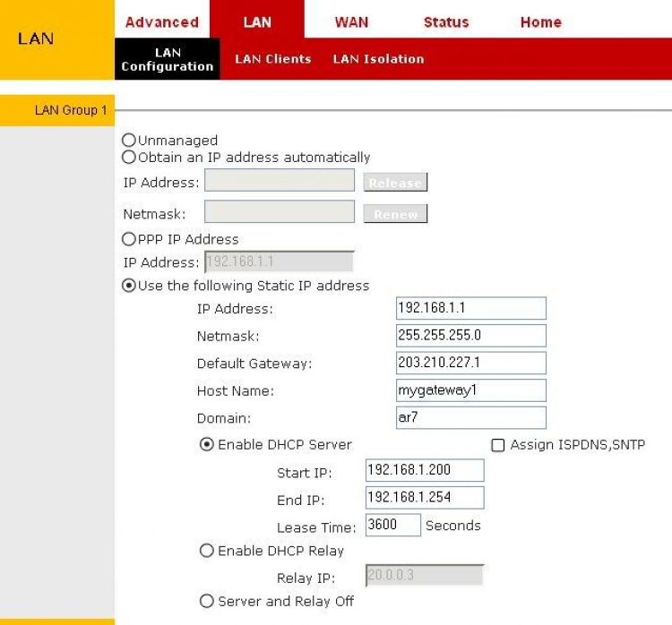The width and height of the screenshot is (672, 625).
Task: Click the End IP label
Action: [301, 500]
